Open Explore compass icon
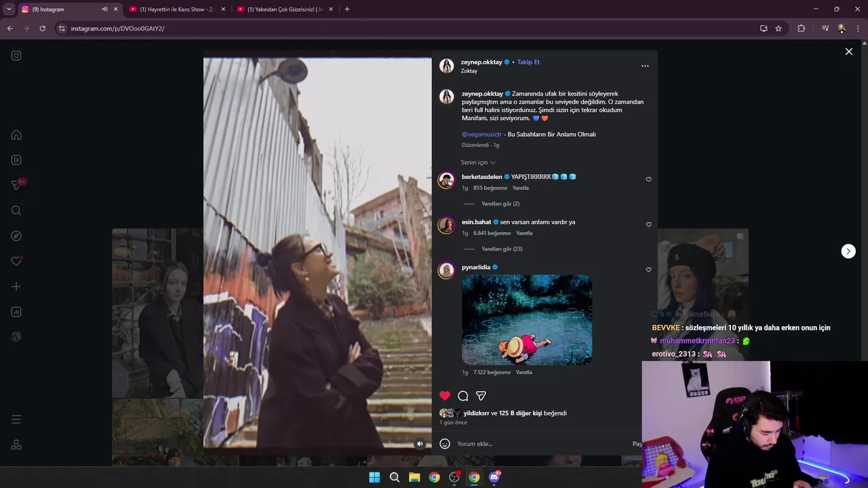 coord(16,236)
